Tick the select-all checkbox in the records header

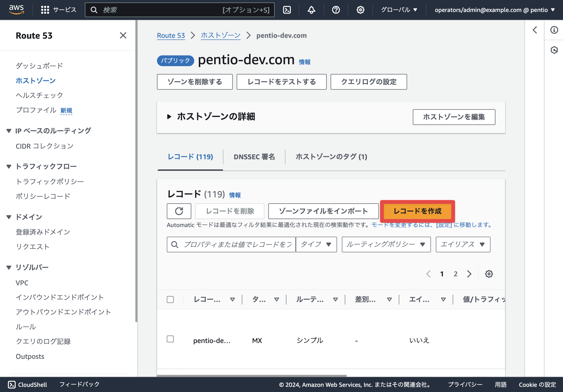click(170, 299)
